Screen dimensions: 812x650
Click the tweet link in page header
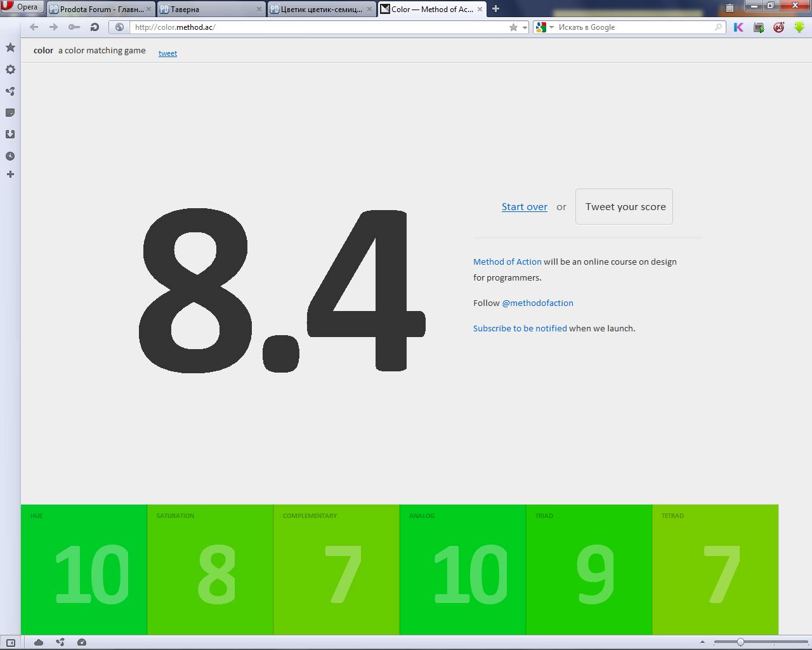167,53
